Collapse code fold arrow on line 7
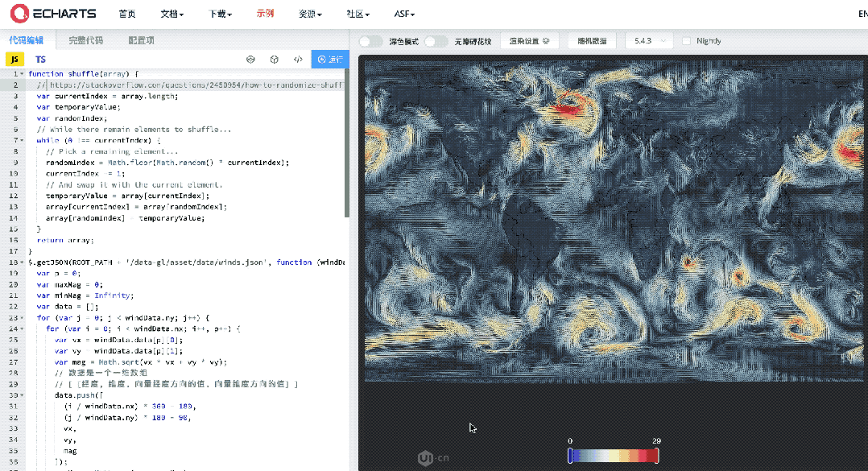This screenshot has height=471, width=868. click(23, 140)
